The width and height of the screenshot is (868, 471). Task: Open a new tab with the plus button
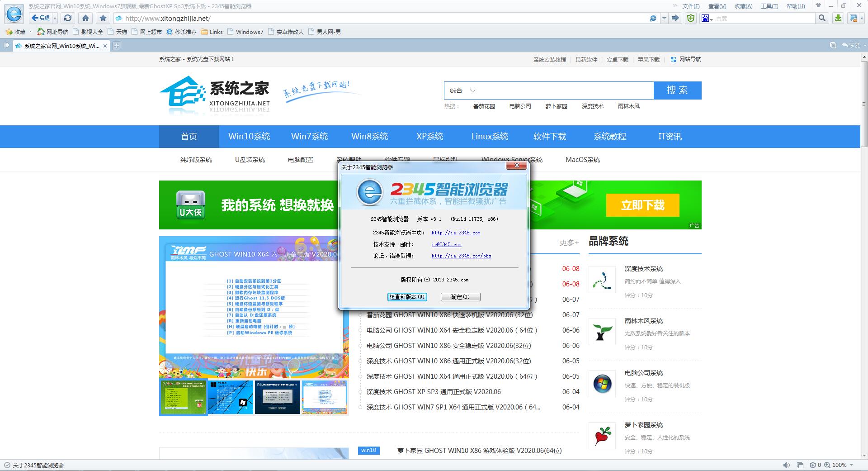click(117, 46)
